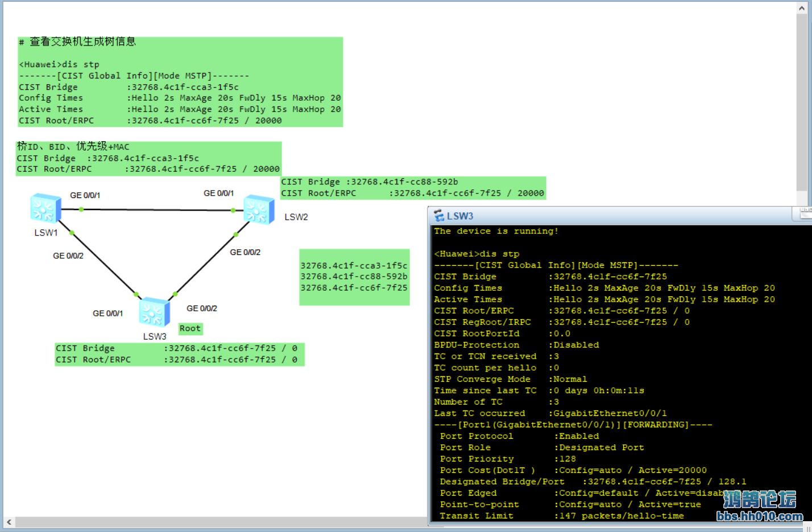The width and height of the screenshot is (812, 532).
Task: Click 'CIST RootPortId :0.0' terminal line
Action: point(502,333)
